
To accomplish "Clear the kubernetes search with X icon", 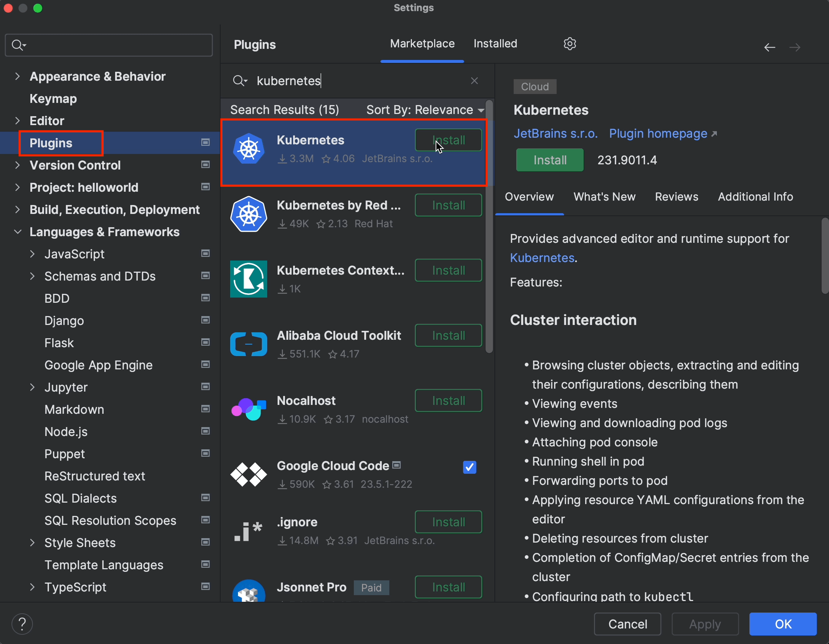I will [x=474, y=81].
